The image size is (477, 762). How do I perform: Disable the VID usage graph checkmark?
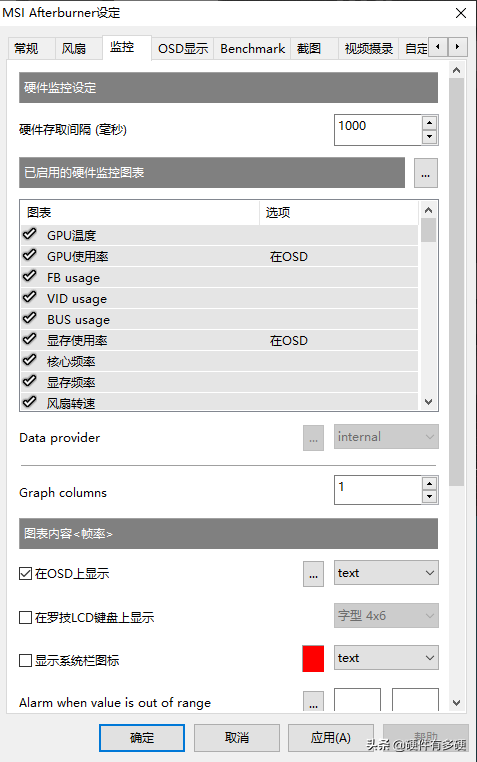coord(30,297)
